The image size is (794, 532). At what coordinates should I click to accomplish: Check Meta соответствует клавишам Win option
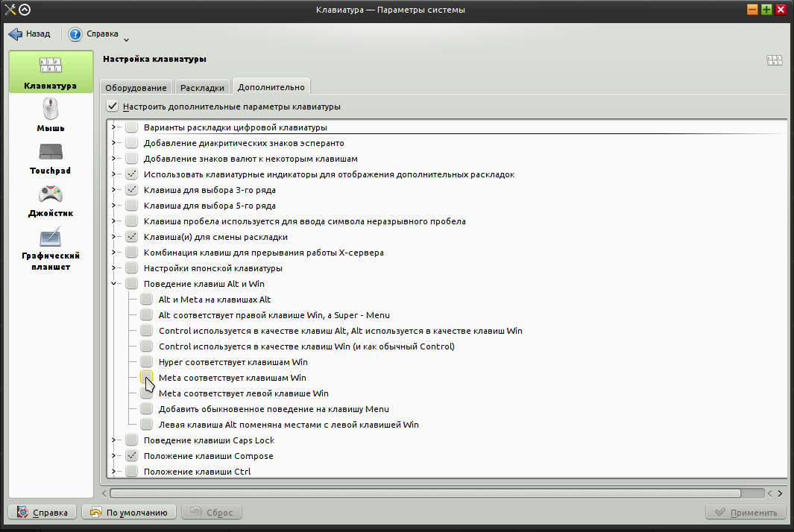click(146, 378)
